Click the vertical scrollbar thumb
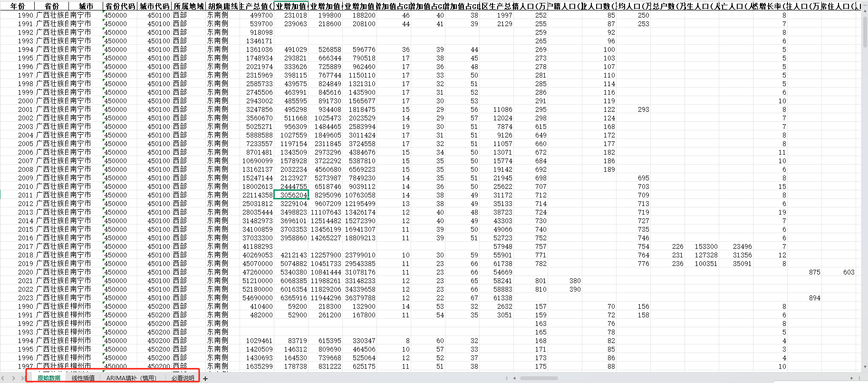This screenshot has height=383, width=868. 865,33
